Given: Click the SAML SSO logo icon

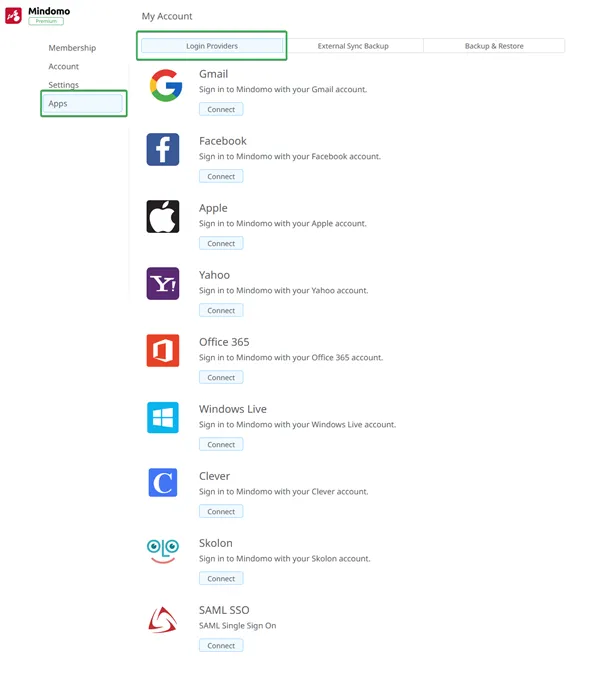Looking at the screenshot, I should tap(163, 619).
